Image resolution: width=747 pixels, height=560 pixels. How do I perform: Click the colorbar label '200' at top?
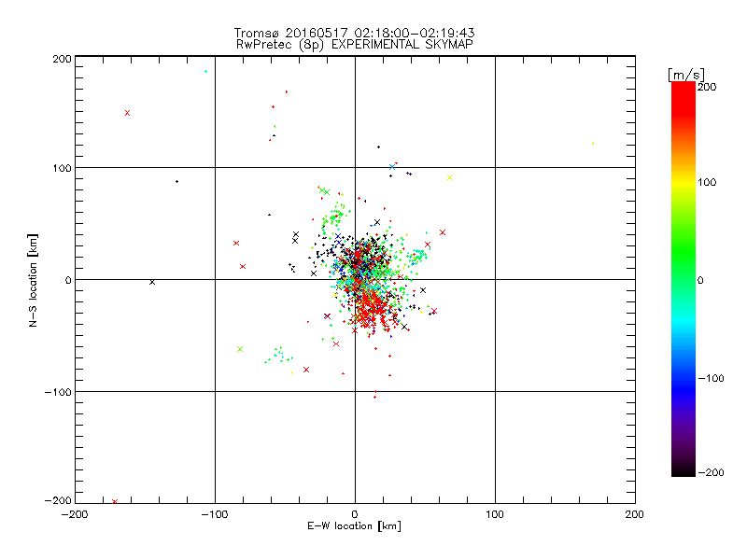(707, 87)
